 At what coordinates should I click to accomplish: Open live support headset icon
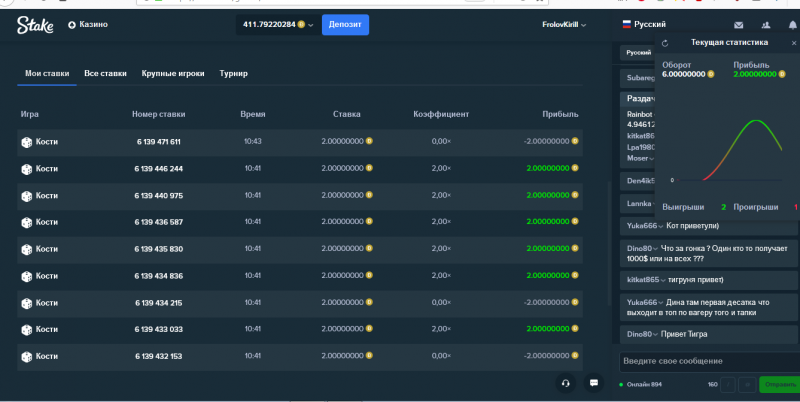[565, 383]
